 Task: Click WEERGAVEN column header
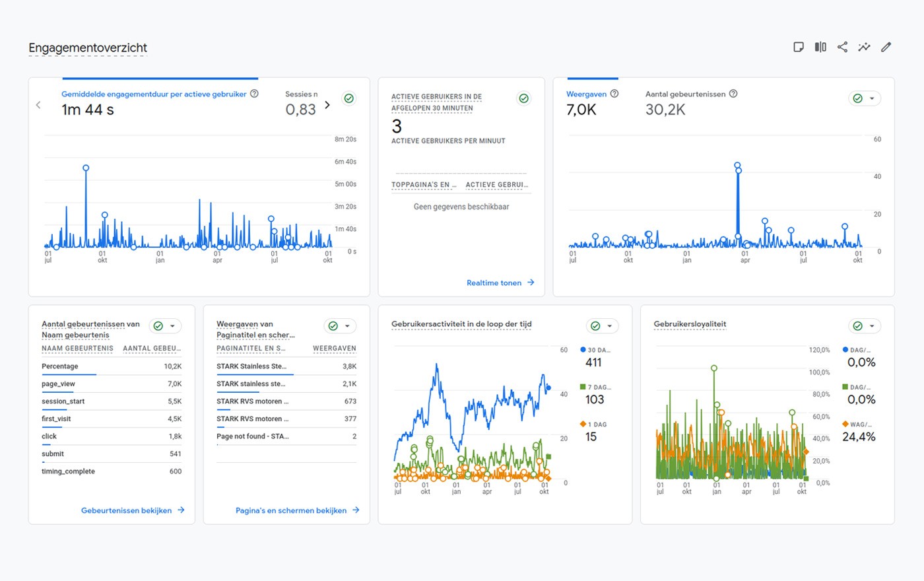[335, 349]
